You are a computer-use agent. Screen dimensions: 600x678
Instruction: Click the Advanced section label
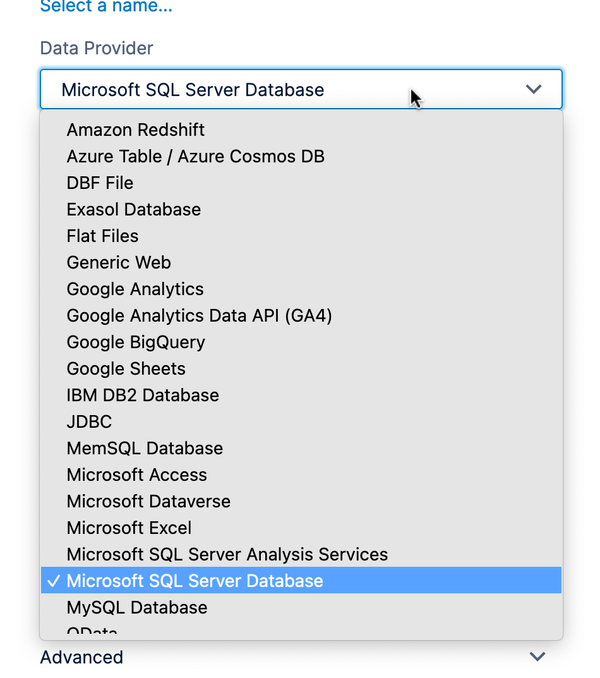[82, 657]
